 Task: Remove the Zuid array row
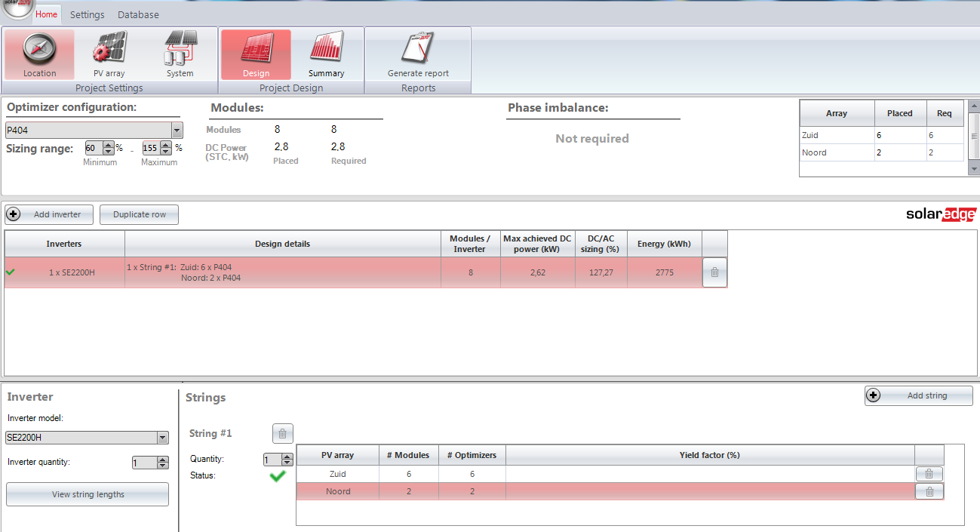pos(929,474)
